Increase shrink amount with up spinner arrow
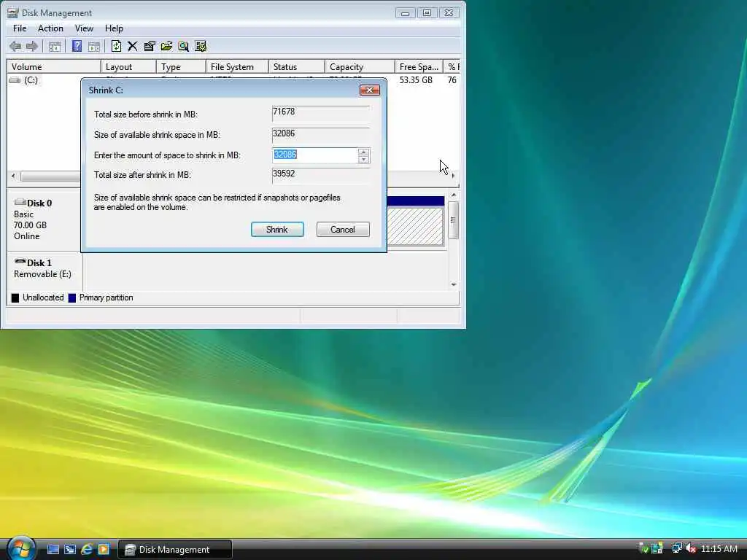 (363, 152)
